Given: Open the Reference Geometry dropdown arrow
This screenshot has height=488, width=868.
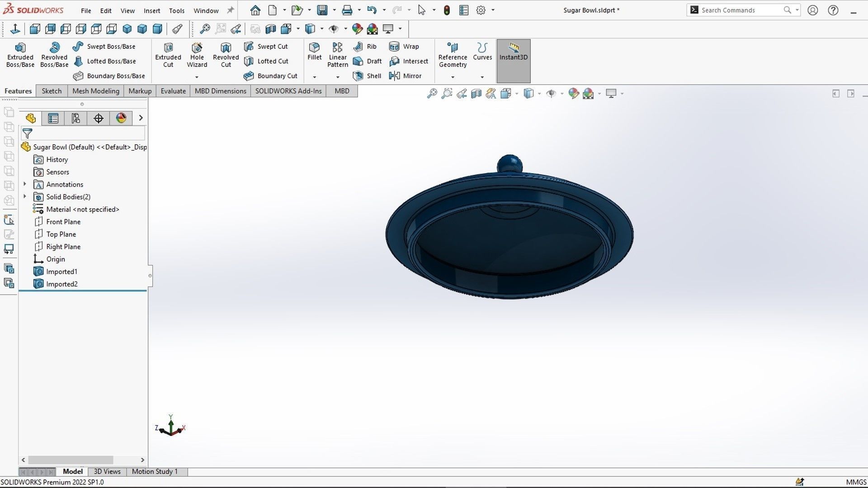Looking at the screenshot, I should (453, 77).
